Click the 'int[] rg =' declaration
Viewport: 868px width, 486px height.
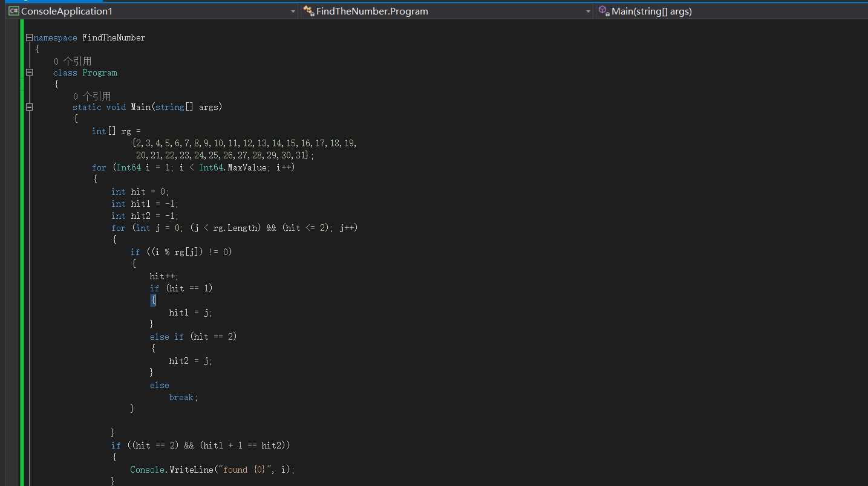click(116, 131)
